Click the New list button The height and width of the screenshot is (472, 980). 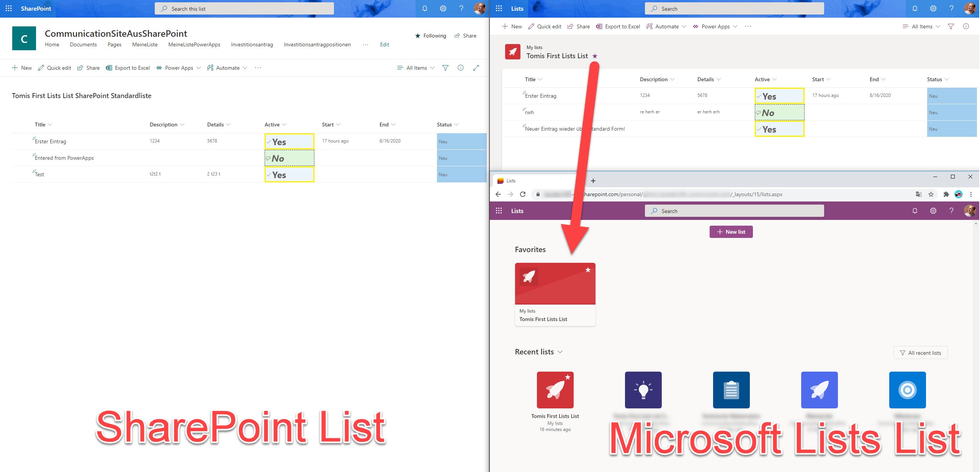731,232
